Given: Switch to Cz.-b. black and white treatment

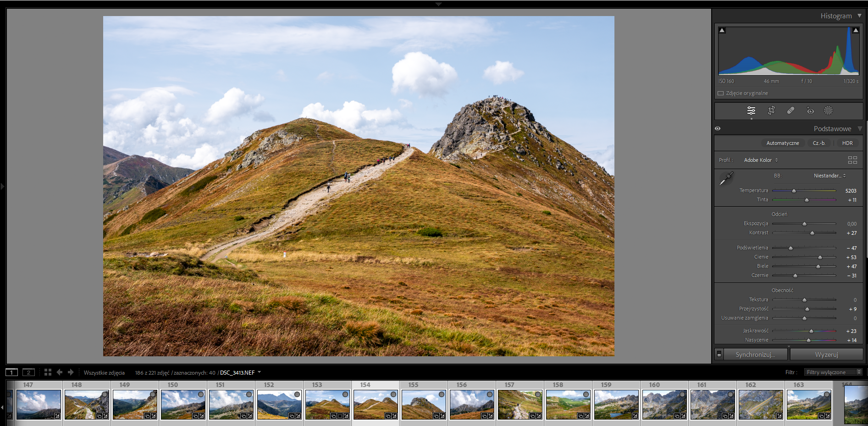Looking at the screenshot, I should click(x=819, y=143).
